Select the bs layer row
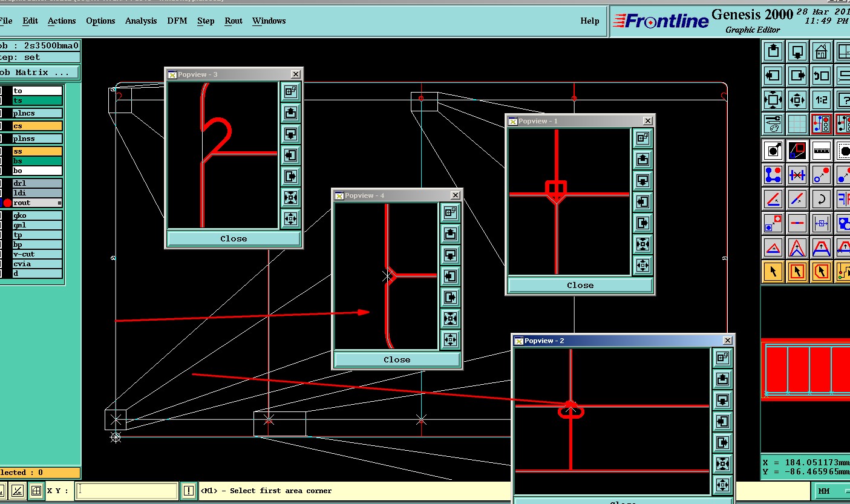Viewport: 850px width, 504px height. click(x=37, y=161)
